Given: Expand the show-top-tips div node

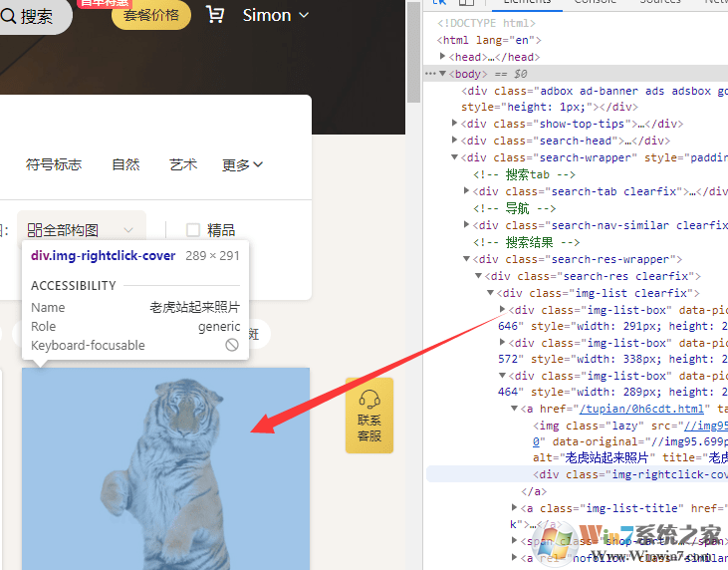Looking at the screenshot, I should click(455, 125).
